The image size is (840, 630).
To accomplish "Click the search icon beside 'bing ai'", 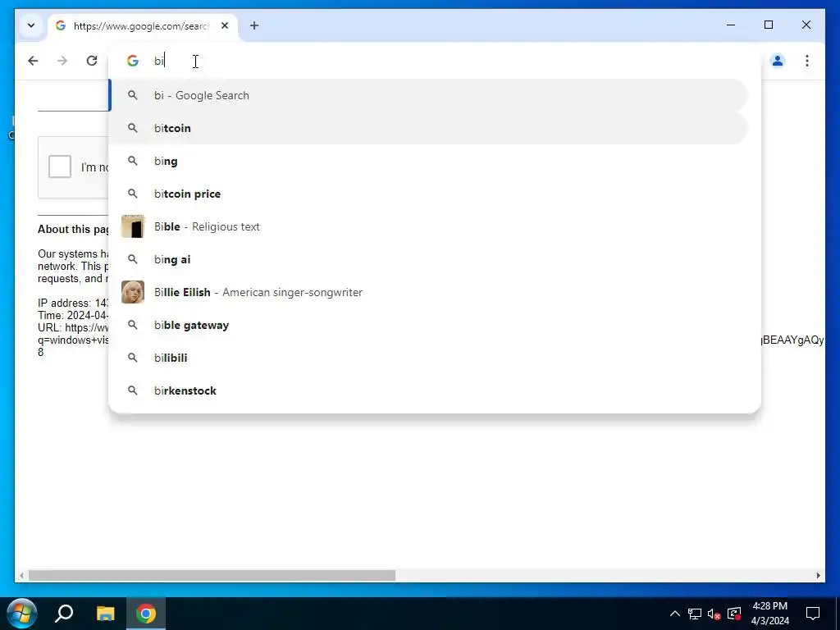I will 132,259.
